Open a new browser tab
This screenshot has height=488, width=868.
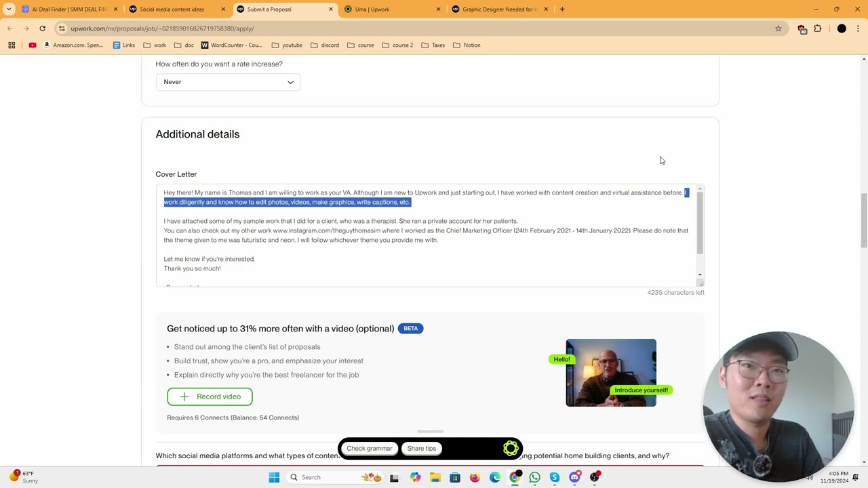[562, 9]
